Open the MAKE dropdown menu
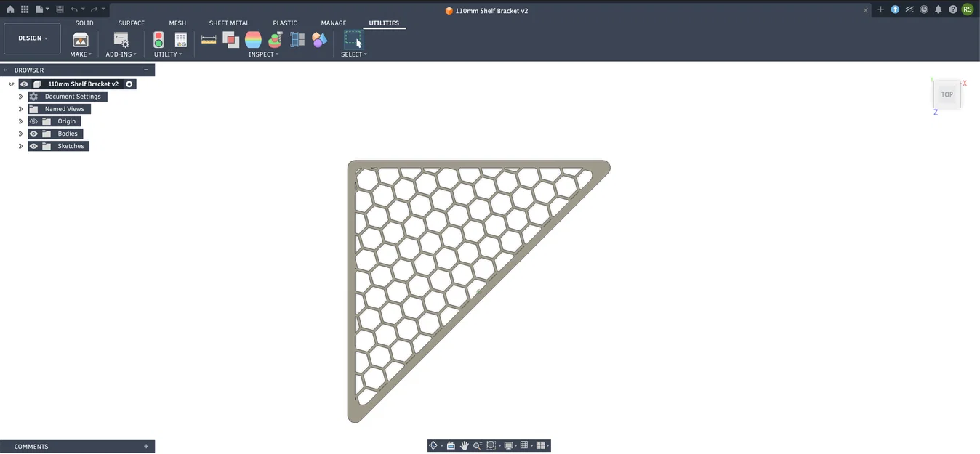The width and height of the screenshot is (980, 454). [81, 54]
